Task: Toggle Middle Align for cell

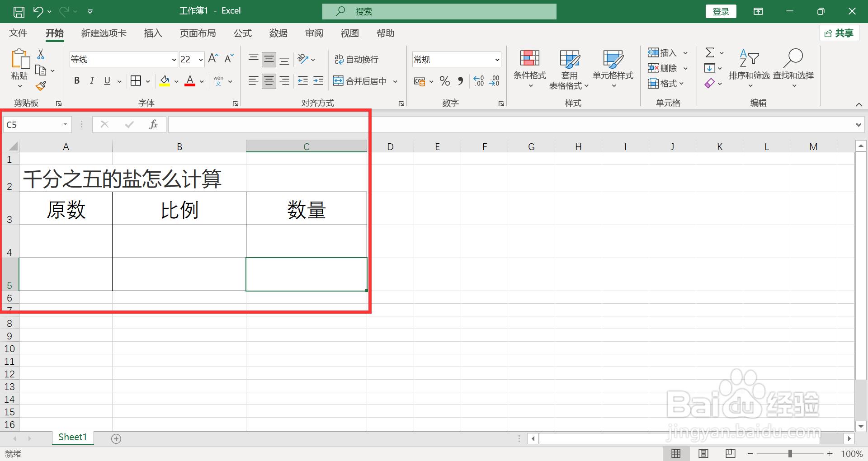Action: 269,59
